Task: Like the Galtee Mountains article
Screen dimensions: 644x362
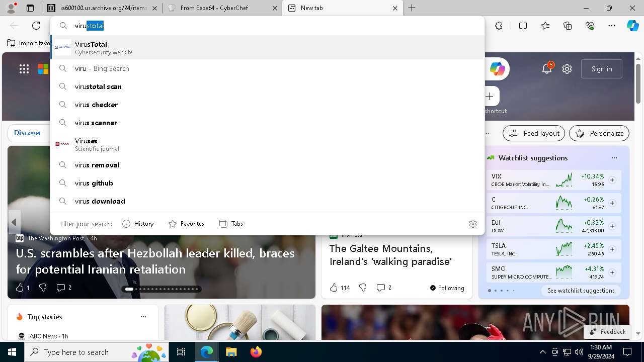Action: [340, 288]
